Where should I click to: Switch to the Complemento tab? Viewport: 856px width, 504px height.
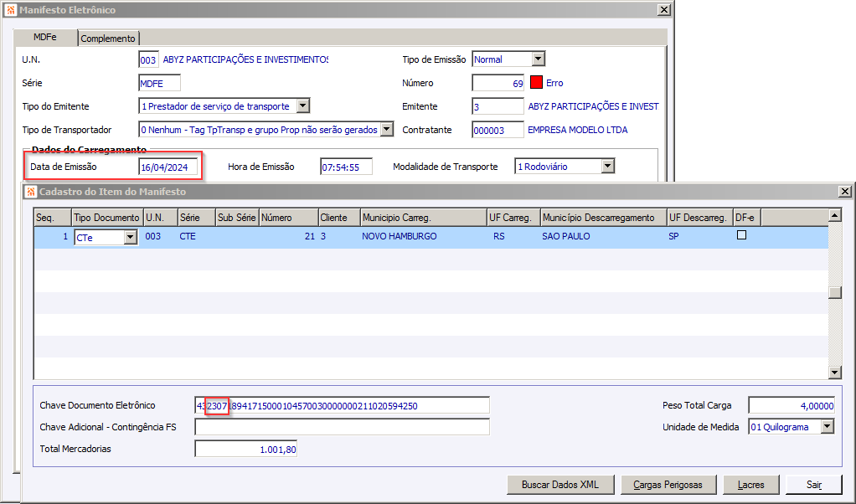coord(108,39)
